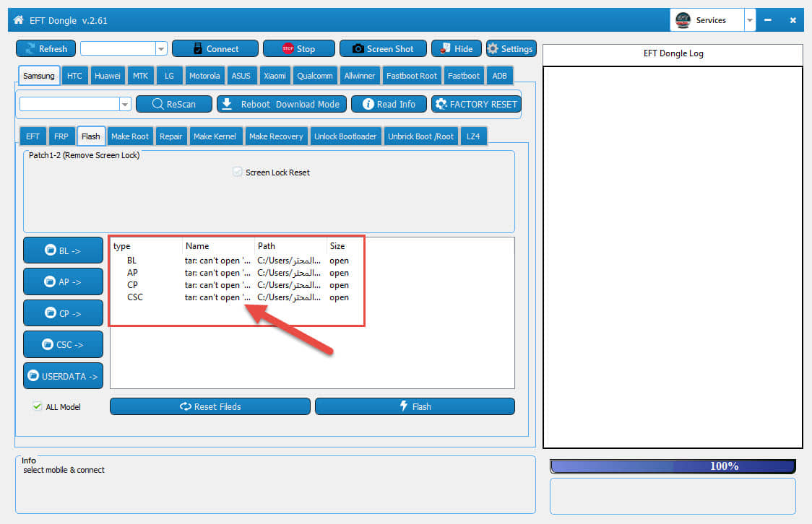Open the device dropdown beside ReScan
The height and width of the screenshot is (524, 812).
tap(125, 104)
